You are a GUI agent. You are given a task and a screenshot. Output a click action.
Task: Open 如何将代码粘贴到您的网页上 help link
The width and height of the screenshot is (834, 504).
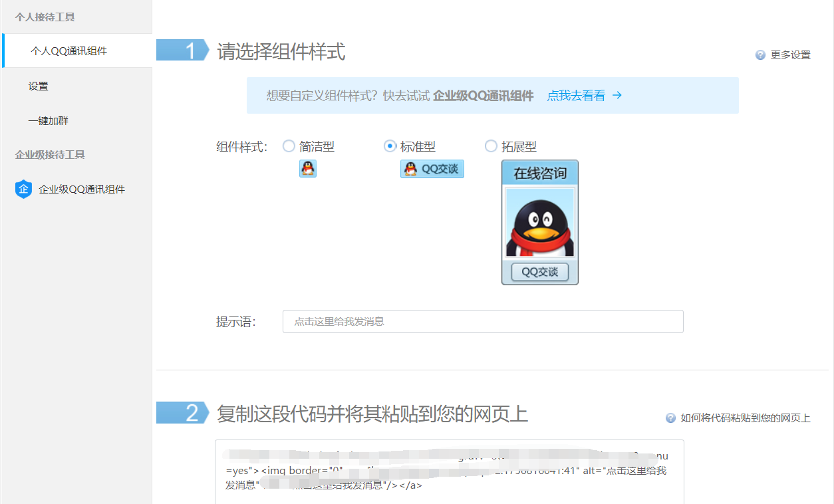pyautogui.click(x=746, y=418)
